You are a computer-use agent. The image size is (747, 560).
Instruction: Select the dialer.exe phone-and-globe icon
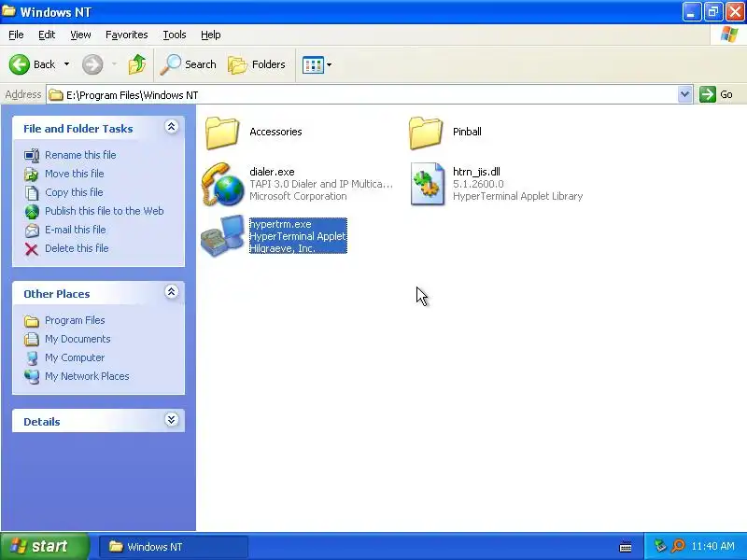(x=222, y=184)
